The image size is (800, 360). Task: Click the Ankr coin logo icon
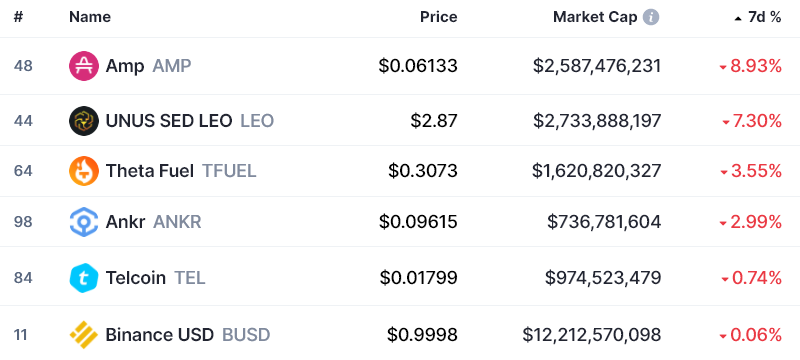coord(84,222)
